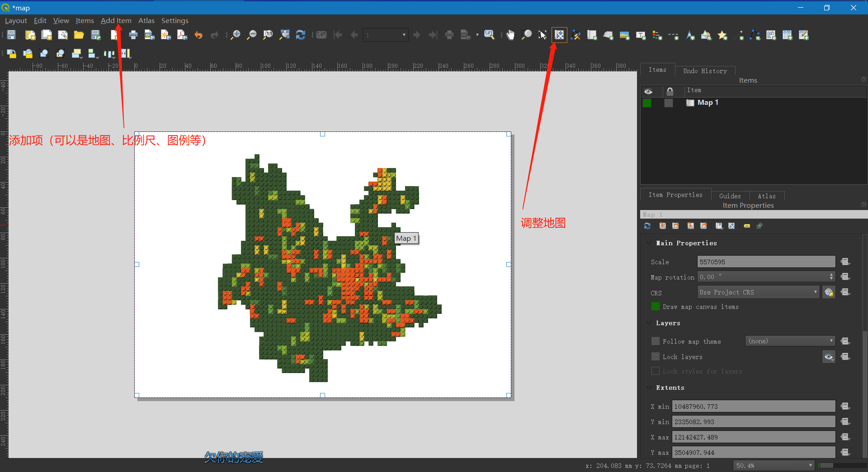Viewport: 868px width, 472px height.
Task: Click Update map preview in Item Properties
Action: pos(647,226)
